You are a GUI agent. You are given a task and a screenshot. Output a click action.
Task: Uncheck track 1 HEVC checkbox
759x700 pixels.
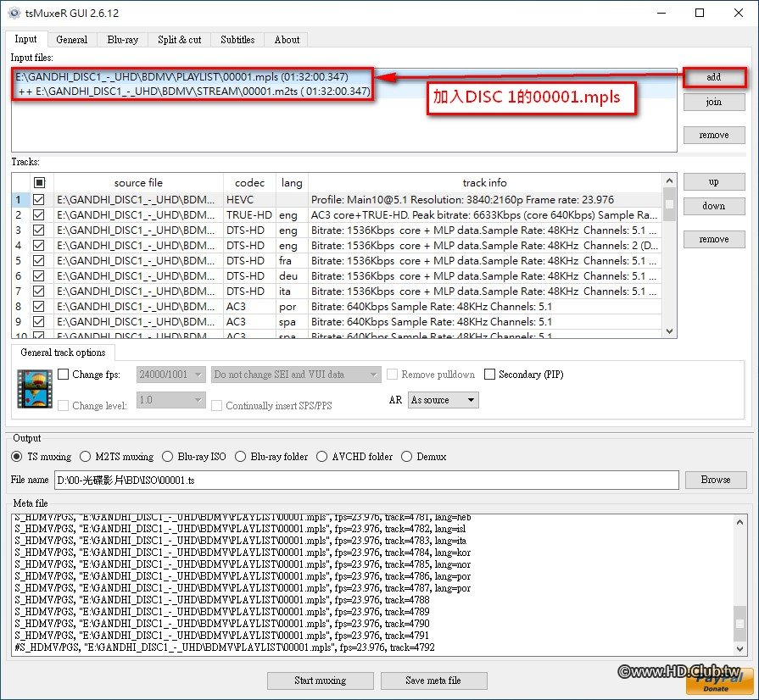tap(39, 199)
